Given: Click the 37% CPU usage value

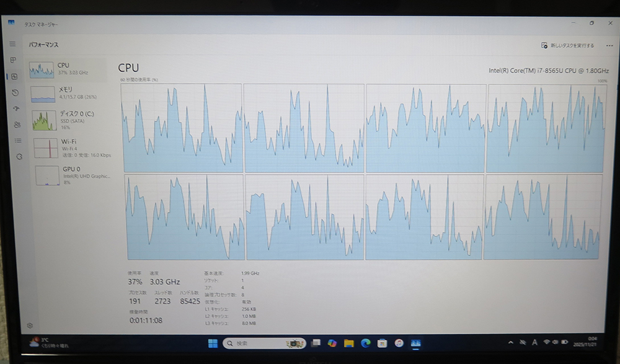Looking at the screenshot, I should 135,282.
